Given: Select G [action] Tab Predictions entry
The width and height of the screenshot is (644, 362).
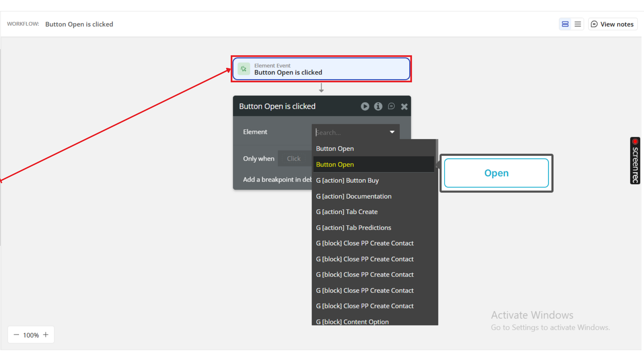Looking at the screenshot, I should tap(353, 228).
